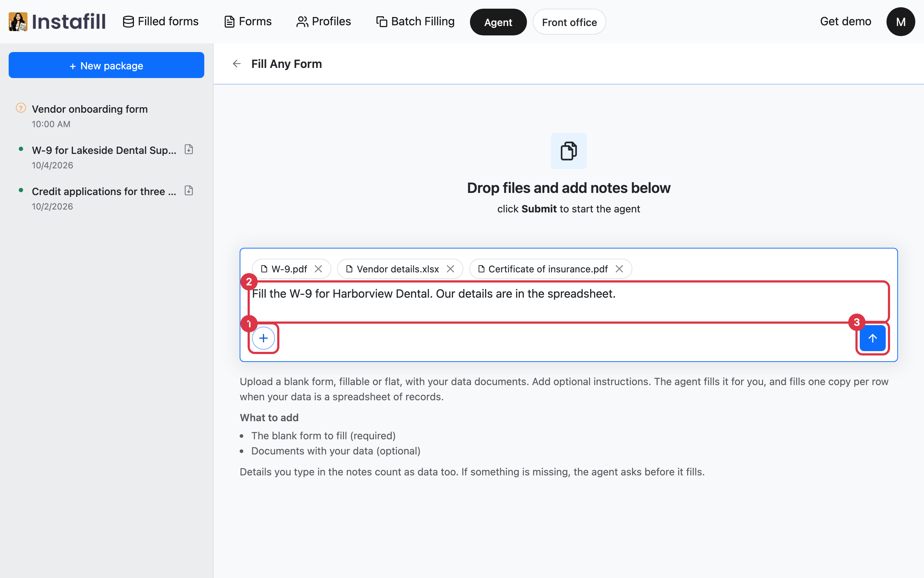Click the 10/2/2026 date
Image resolution: width=924 pixels, height=578 pixels.
pos(52,207)
